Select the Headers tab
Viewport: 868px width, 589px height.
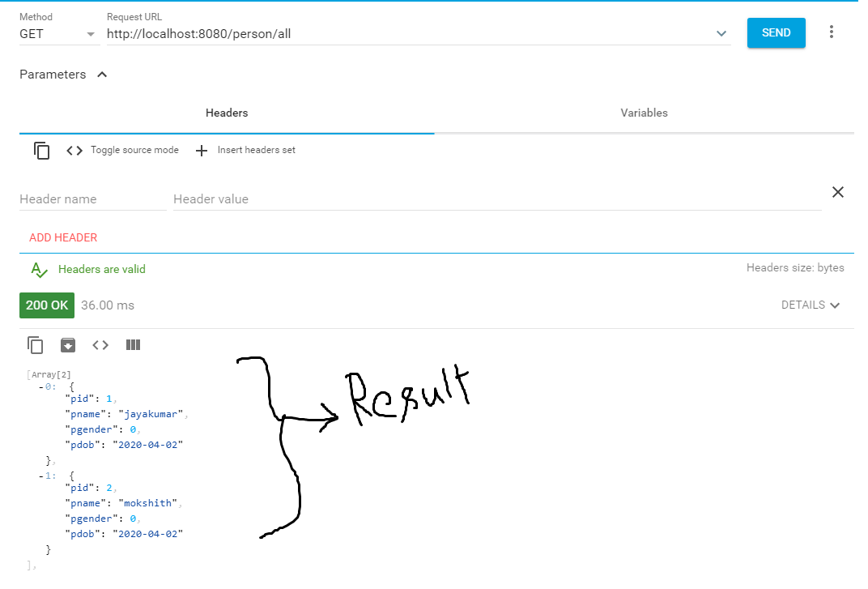coord(227,113)
